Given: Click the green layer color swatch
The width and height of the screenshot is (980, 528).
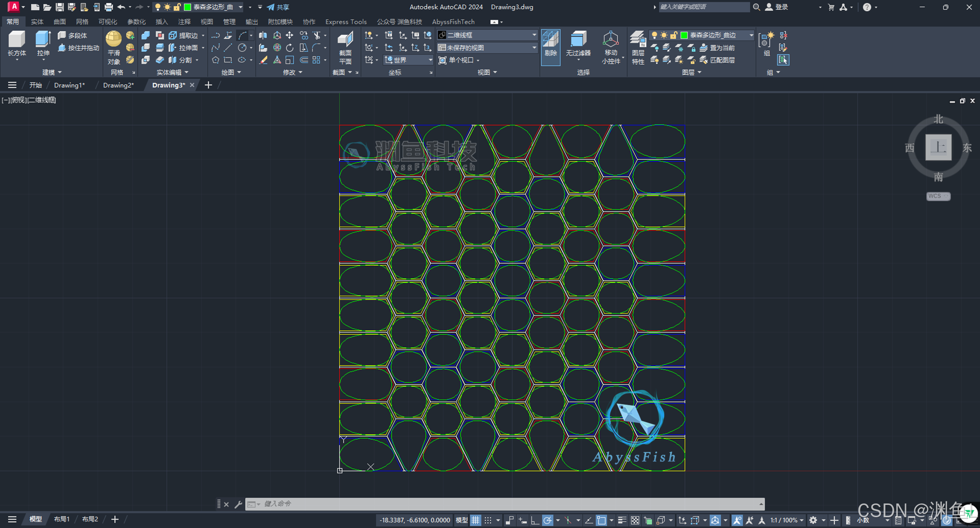Looking at the screenshot, I should coord(684,35).
